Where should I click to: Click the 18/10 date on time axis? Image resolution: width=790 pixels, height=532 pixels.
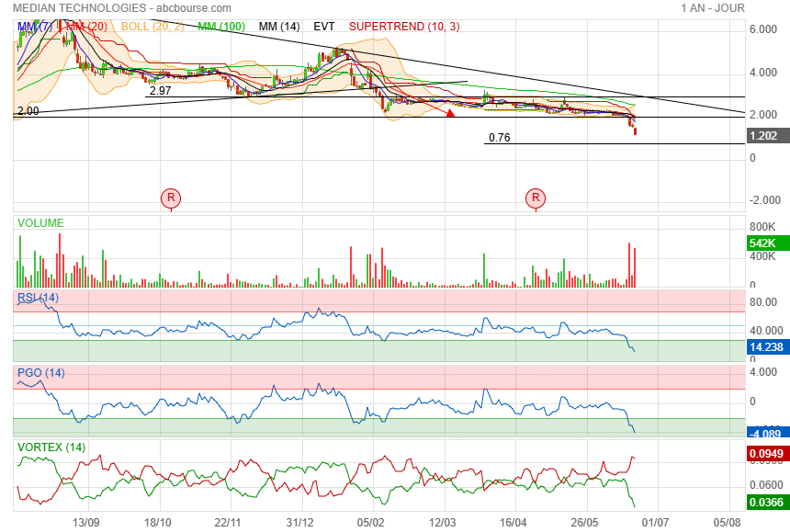[158, 522]
